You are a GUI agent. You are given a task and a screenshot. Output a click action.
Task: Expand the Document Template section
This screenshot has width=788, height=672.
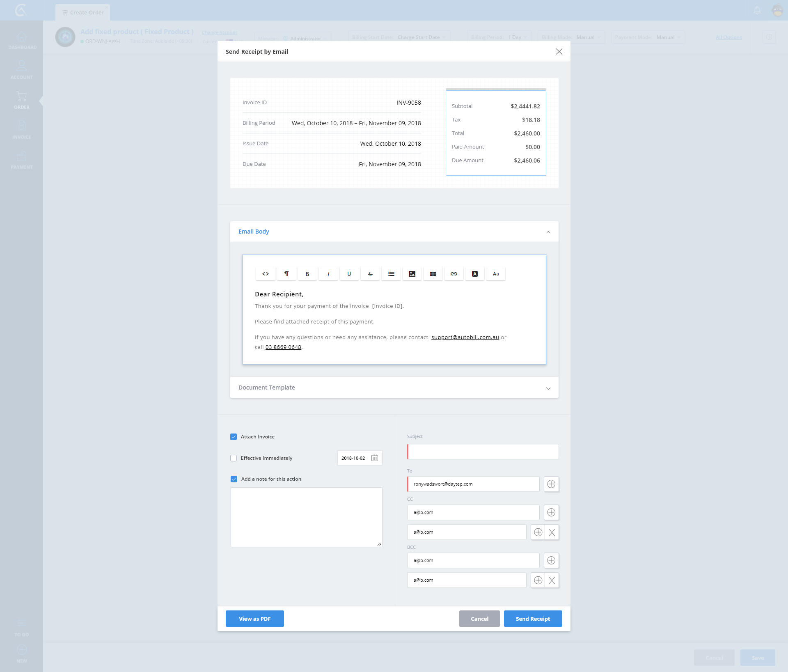(x=548, y=388)
